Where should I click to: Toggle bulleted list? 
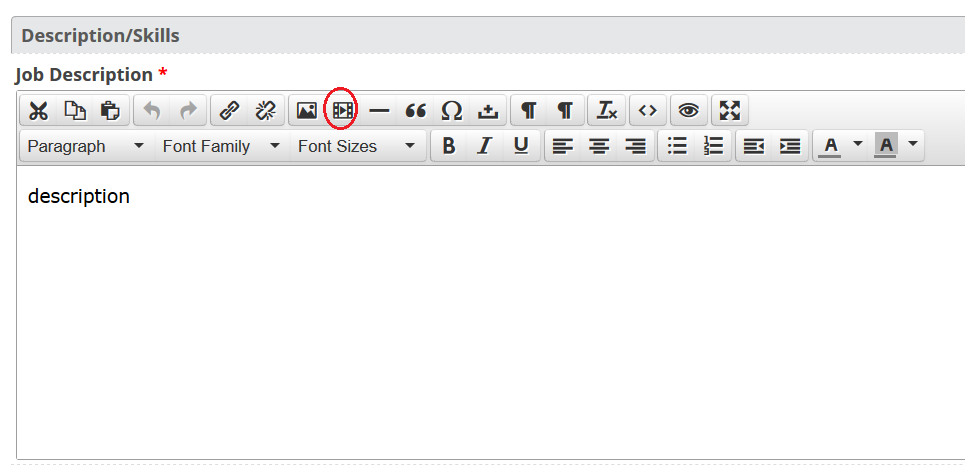click(677, 146)
